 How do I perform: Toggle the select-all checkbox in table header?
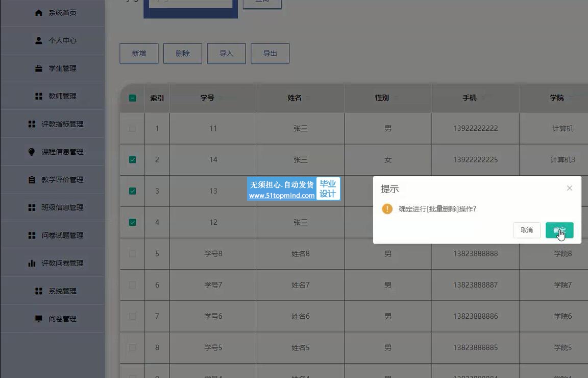click(132, 98)
